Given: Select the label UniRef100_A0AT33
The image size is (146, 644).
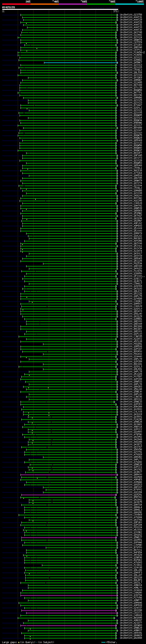Looking at the screenshot, I should (x=131, y=27).
